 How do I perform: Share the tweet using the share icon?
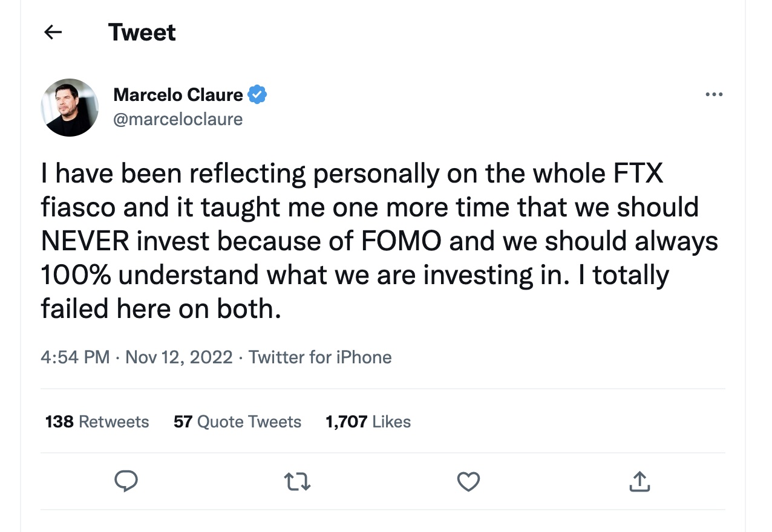pos(640,481)
